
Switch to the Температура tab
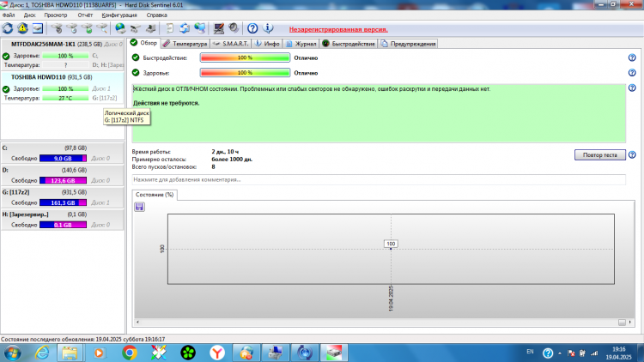(x=185, y=44)
